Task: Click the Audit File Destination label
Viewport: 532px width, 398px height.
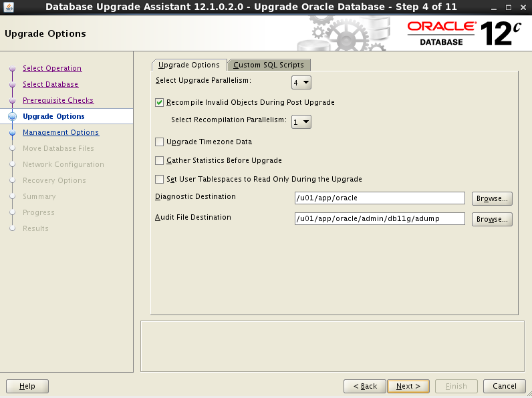Action: pos(192,217)
